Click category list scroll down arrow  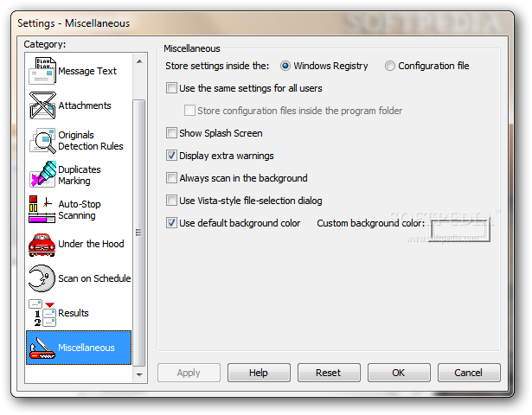(139, 374)
